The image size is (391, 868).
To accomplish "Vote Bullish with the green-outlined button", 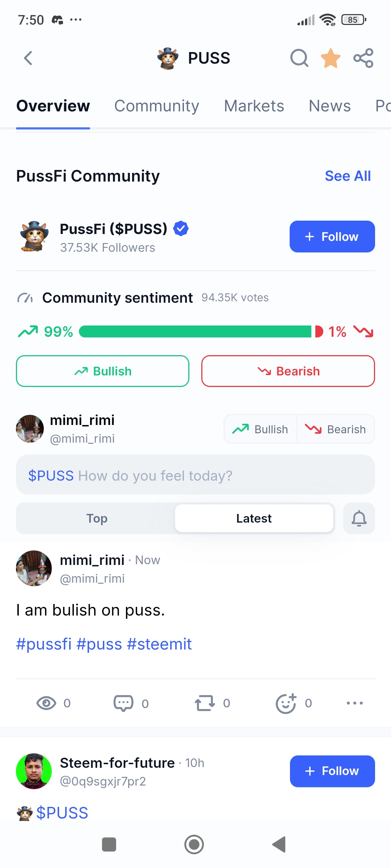I will pyautogui.click(x=102, y=371).
